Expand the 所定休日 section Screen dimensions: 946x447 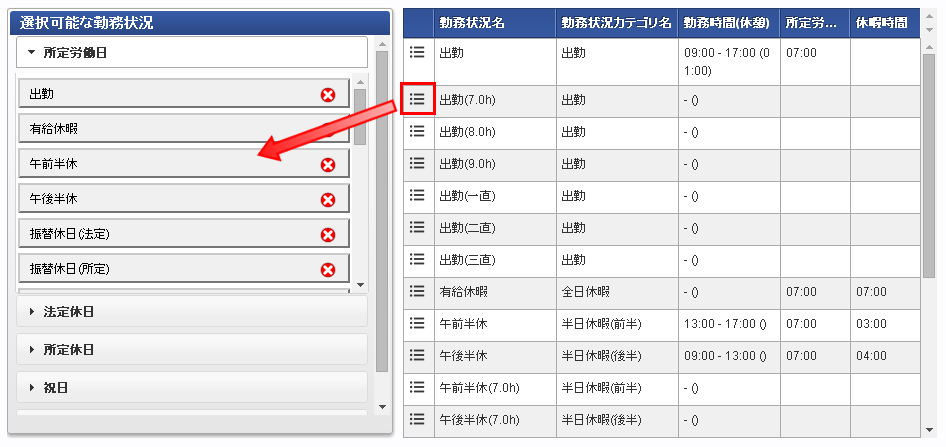[x=192, y=349]
